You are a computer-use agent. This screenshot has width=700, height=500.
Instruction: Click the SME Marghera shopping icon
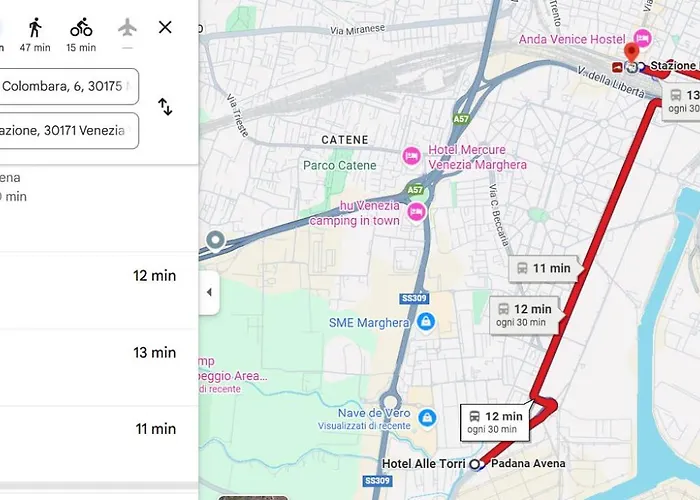(426, 321)
